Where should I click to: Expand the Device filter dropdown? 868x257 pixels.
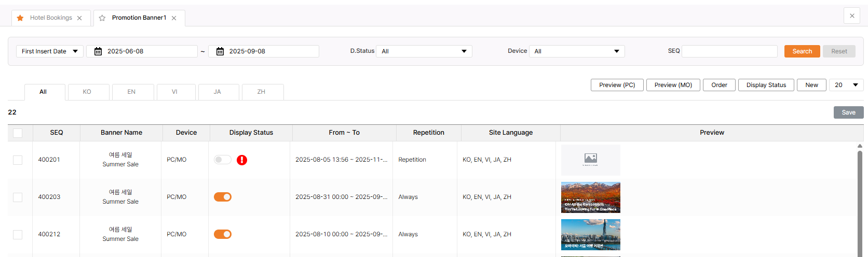click(x=577, y=51)
